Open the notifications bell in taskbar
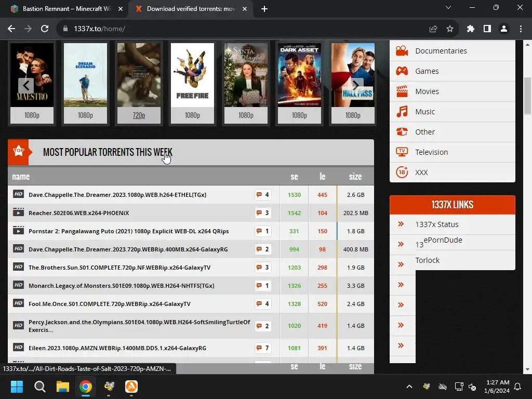This screenshot has height=399, width=532. pyautogui.click(x=518, y=387)
